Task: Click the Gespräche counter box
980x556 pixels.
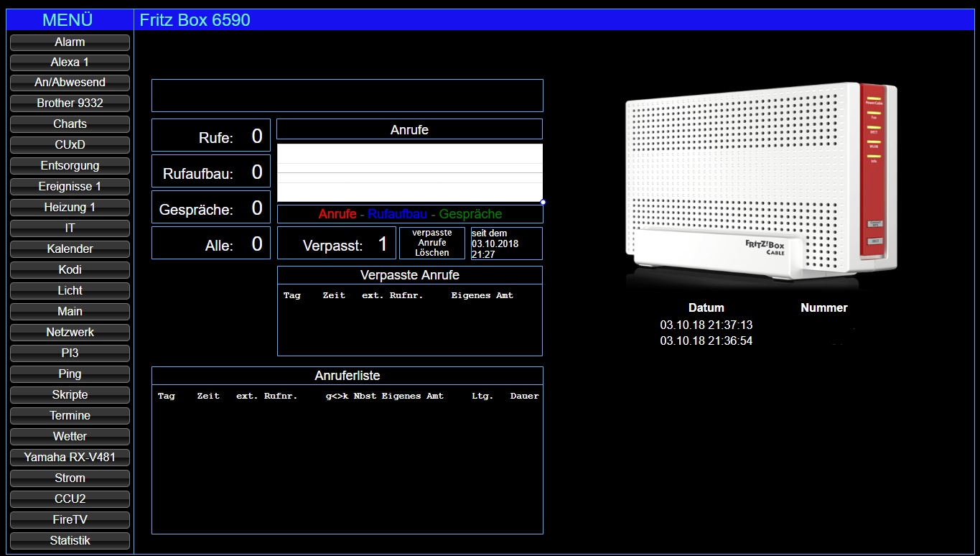Action: pos(211,208)
